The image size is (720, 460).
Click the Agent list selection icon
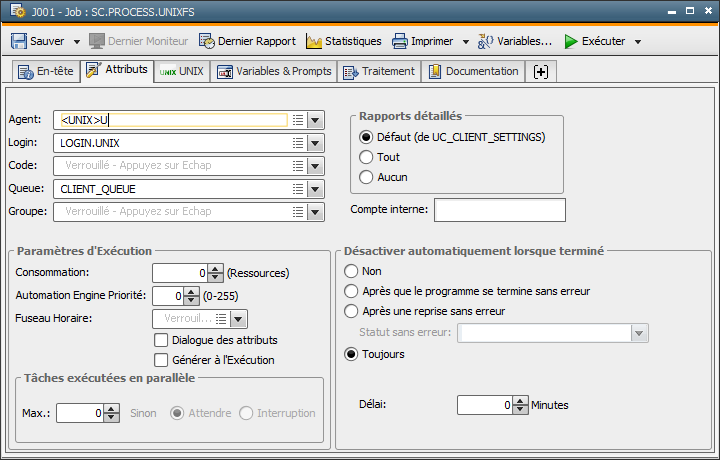(298, 120)
